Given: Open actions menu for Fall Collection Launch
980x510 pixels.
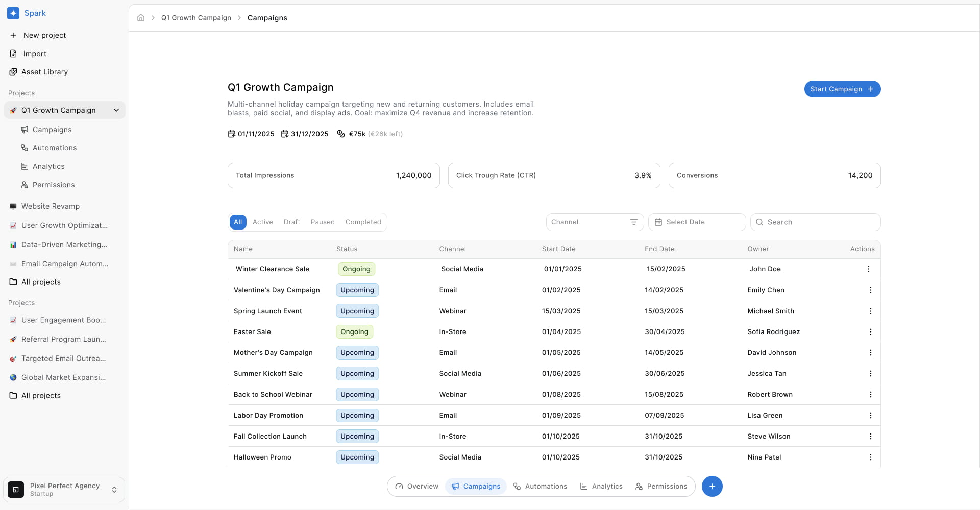Looking at the screenshot, I should point(871,437).
